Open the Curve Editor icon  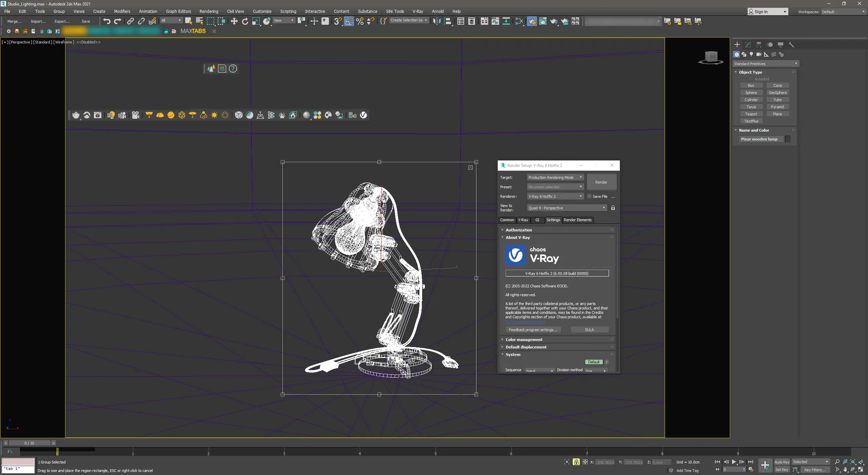495,21
